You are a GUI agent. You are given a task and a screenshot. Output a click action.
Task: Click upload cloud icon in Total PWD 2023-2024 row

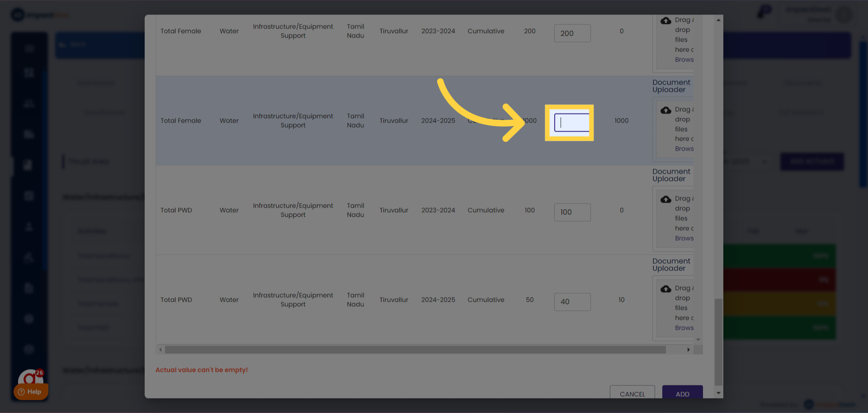[x=665, y=199]
